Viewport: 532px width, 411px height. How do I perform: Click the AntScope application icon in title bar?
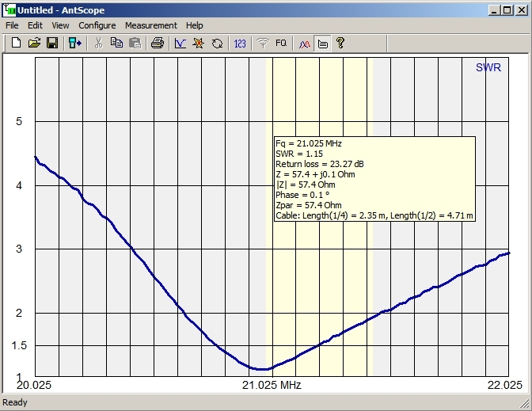[9, 10]
